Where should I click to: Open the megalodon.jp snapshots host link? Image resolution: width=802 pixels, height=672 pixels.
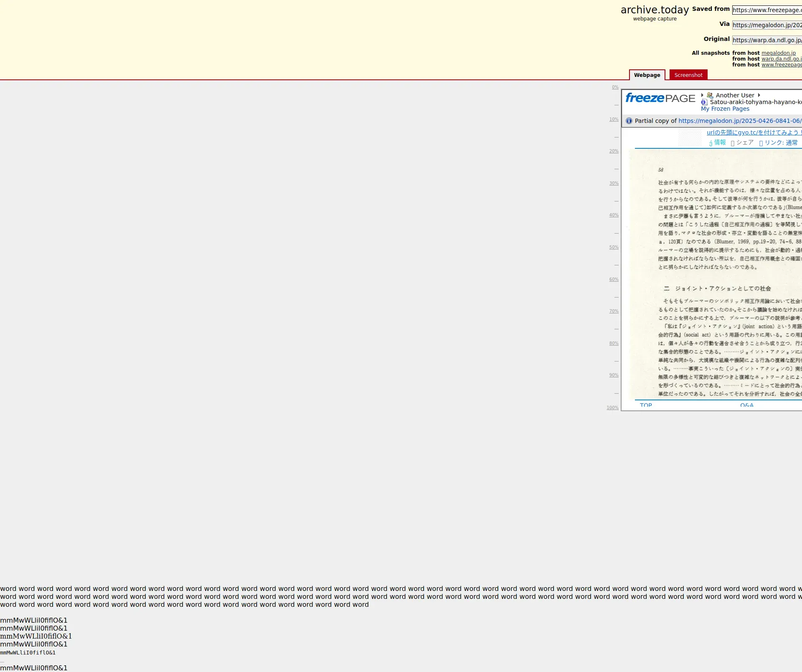(778, 53)
